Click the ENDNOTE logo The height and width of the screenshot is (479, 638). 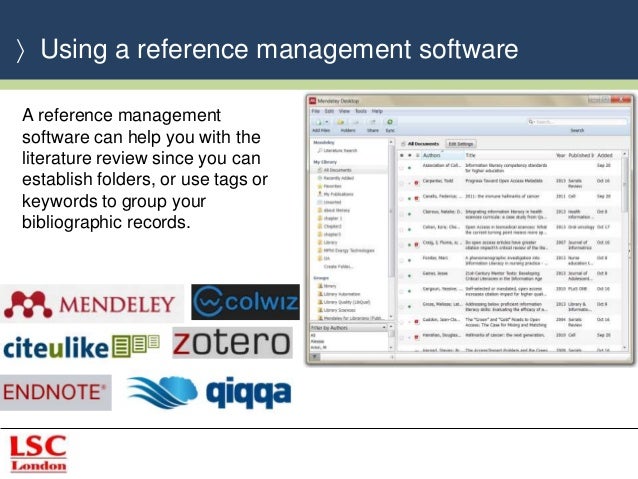pyautogui.click(x=55, y=392)
